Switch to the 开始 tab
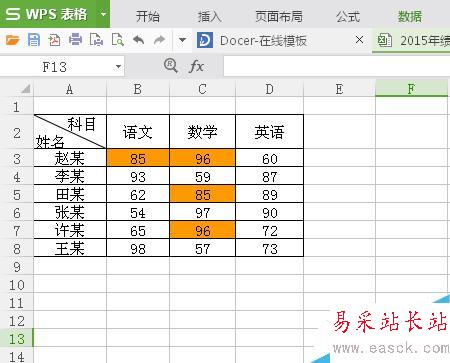Image resolution: width=450 pixels, height=363 pixels. click(x=148, y=16)
